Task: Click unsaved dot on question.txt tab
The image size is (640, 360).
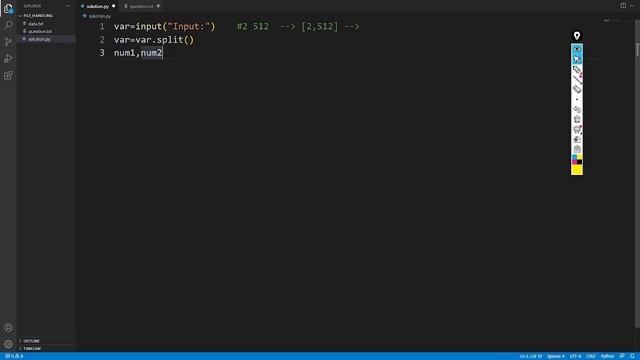Action: pos(158,6)
